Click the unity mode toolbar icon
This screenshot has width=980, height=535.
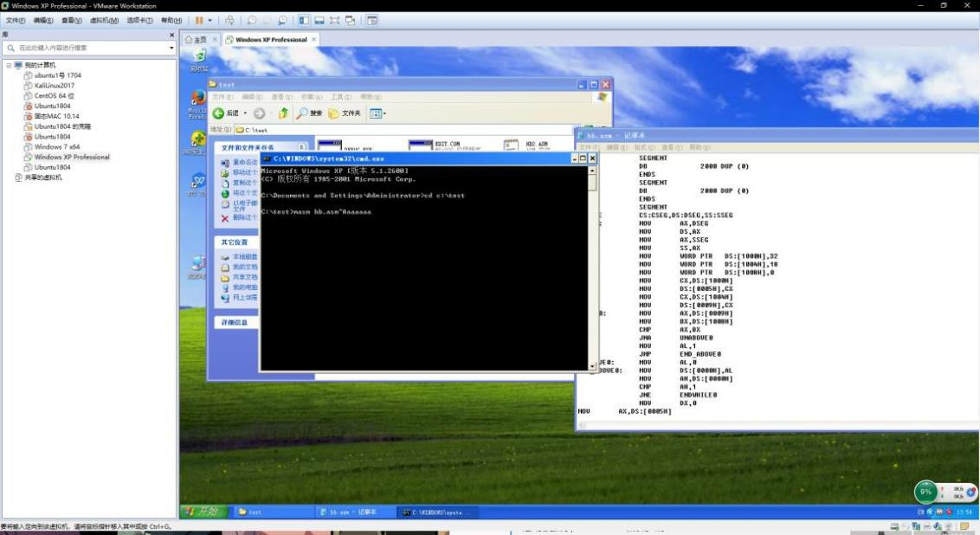[350, 21]
